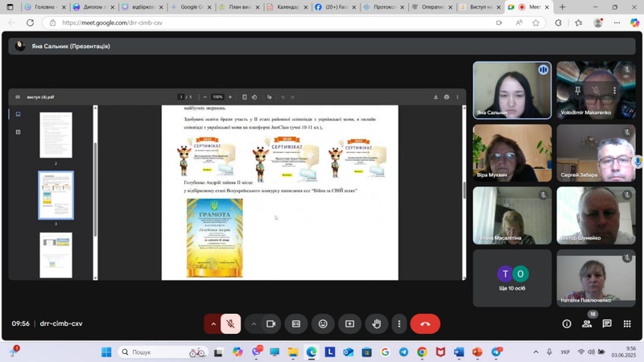Select Віра Муквич video tile

tap(512, 153)
